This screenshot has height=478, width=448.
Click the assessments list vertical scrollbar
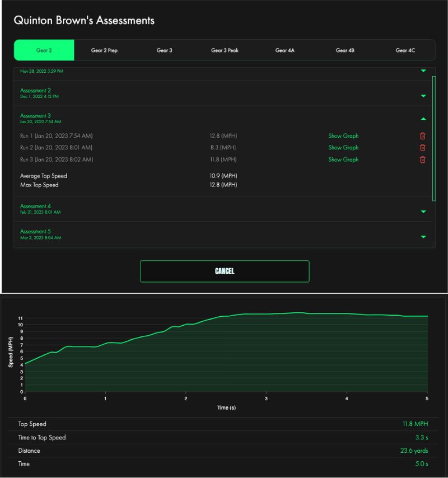[x=434, y=139]
